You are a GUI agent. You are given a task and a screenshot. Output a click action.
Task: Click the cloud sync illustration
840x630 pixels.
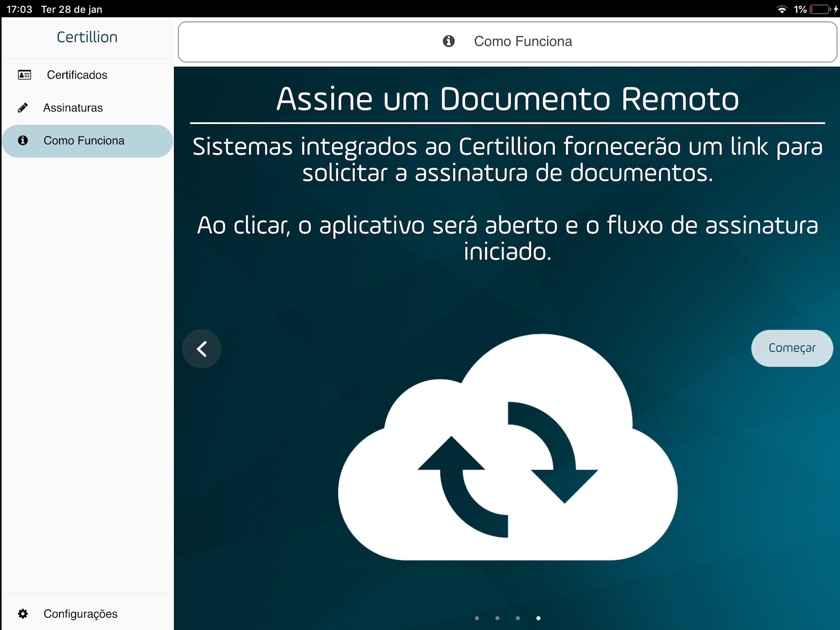coord(508,447)
